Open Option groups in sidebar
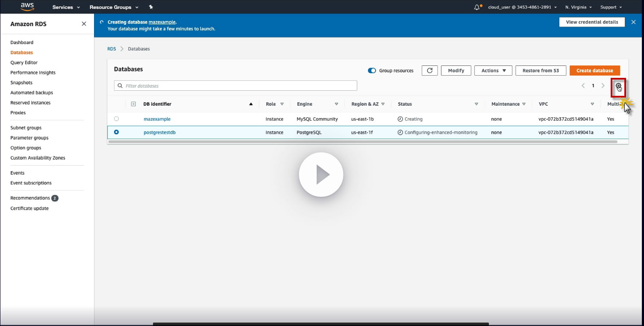 pyautogui.click(x=26, y=148)
